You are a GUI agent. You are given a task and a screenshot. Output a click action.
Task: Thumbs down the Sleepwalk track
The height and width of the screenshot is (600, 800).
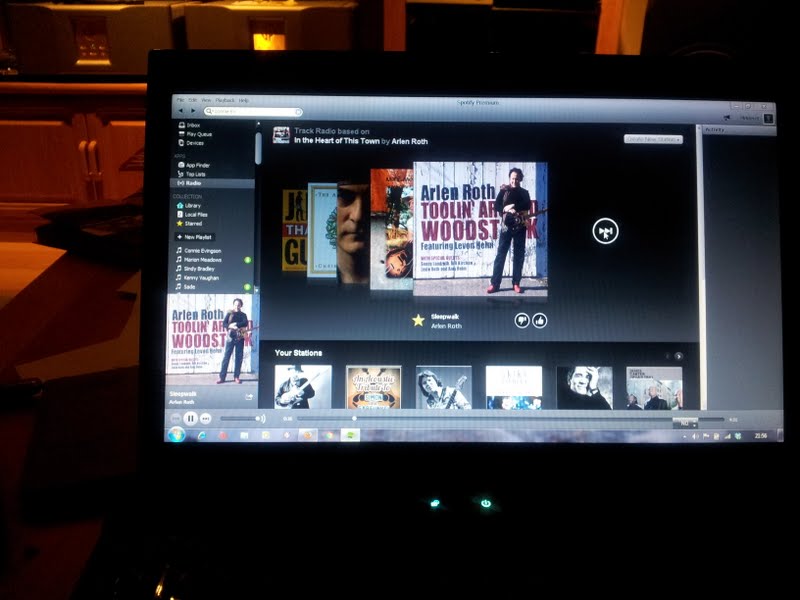click(521, 320)
